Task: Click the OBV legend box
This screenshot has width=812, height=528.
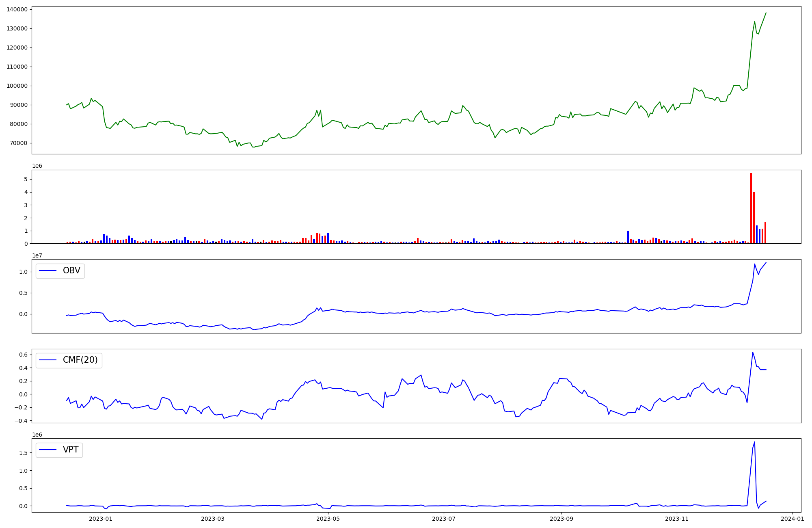Action: [60, 270]
